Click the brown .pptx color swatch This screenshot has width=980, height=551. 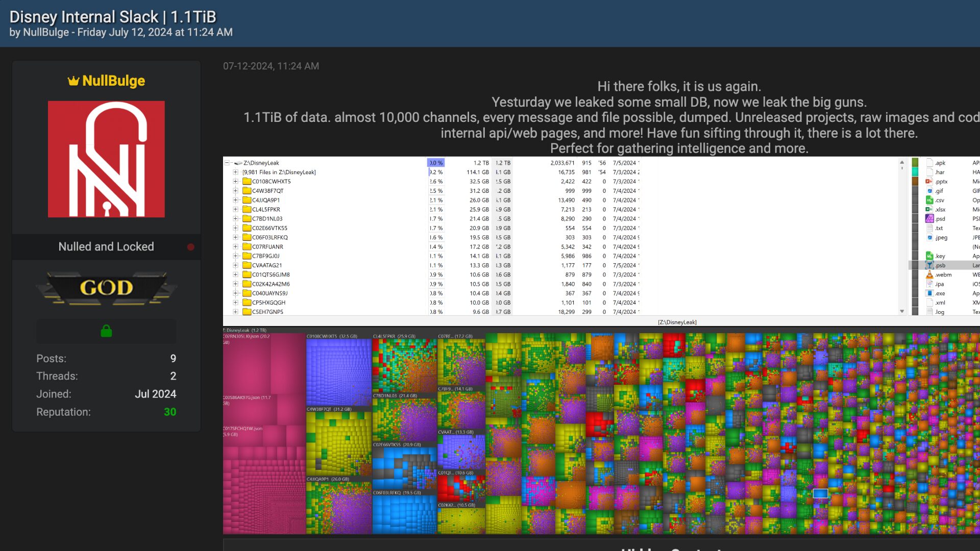point(915,182)
